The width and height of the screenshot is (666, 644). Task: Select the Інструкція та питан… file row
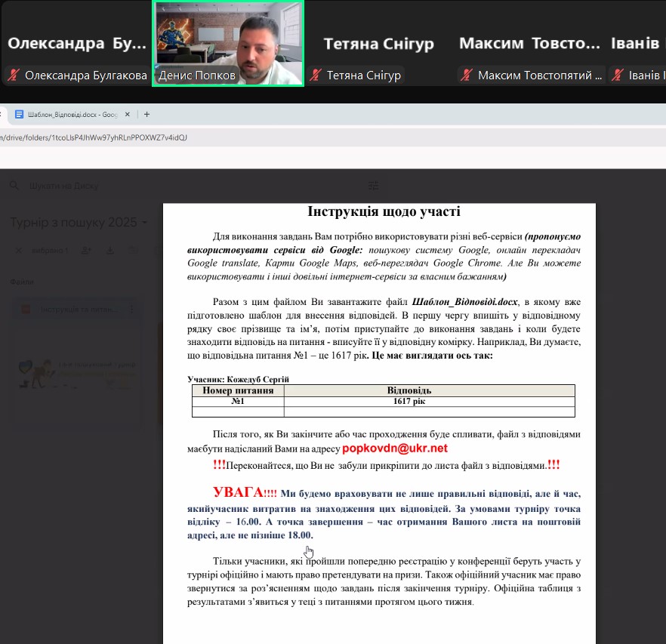(77, 310)
